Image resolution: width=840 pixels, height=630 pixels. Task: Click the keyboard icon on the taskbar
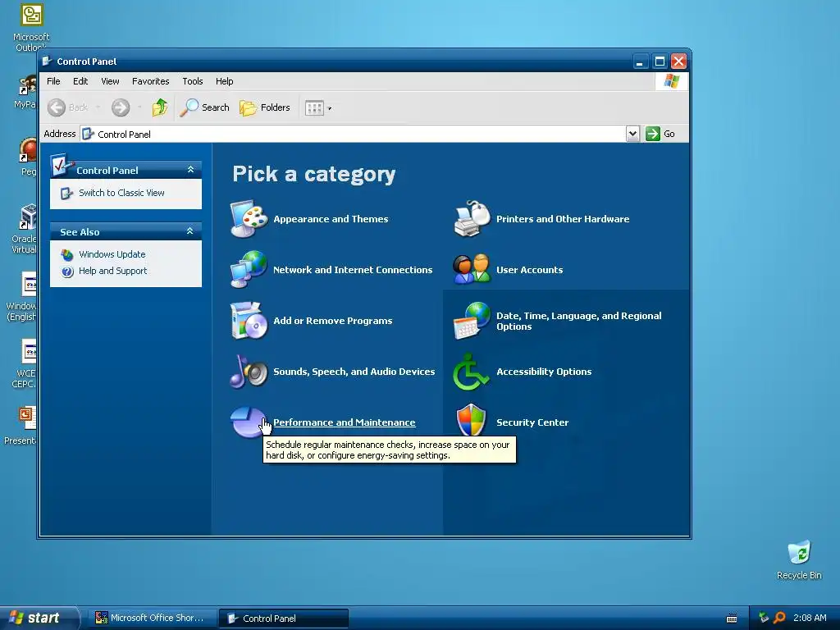[x=731, y=619]
